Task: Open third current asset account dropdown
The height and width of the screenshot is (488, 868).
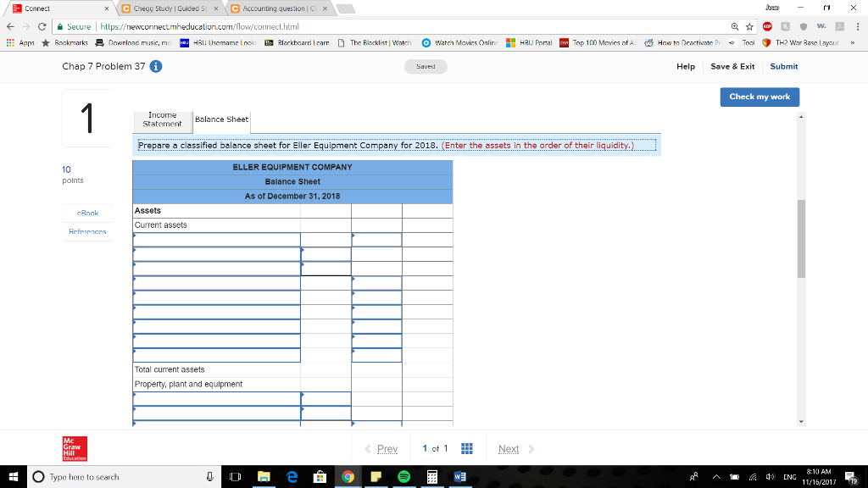Action: 216,269
